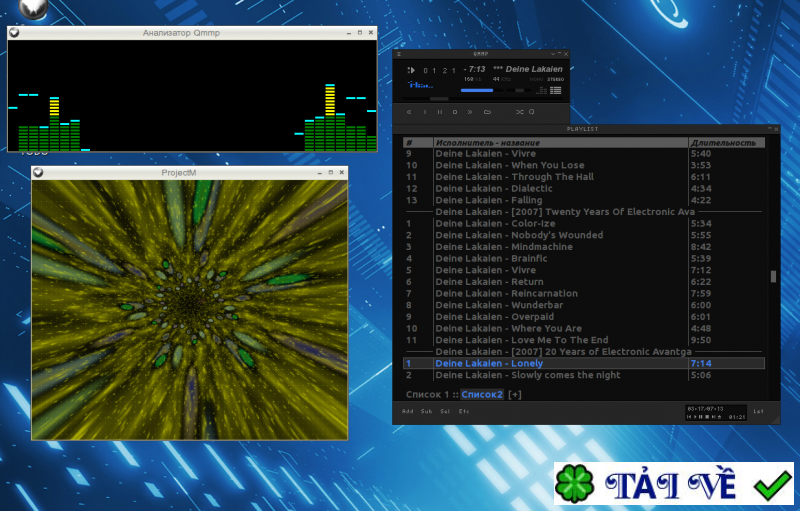Click the previous track button in Qmmp
This screenshot has width=800, height=511.
coord(408,112)
